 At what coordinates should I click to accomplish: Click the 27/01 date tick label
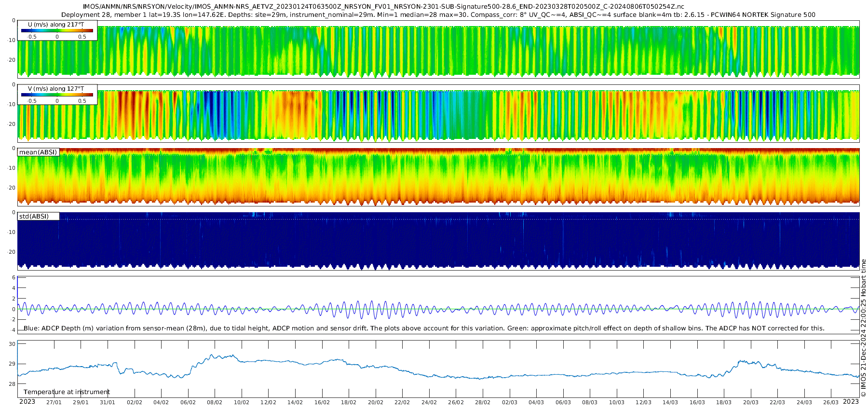click(x=54, y=403)
